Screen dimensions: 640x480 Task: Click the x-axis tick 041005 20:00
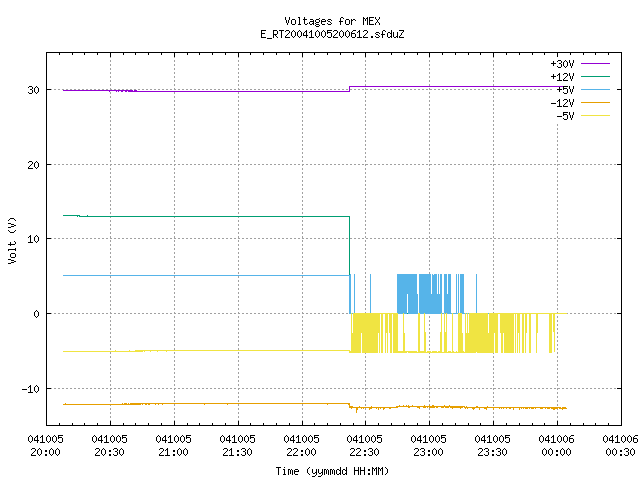45,446
